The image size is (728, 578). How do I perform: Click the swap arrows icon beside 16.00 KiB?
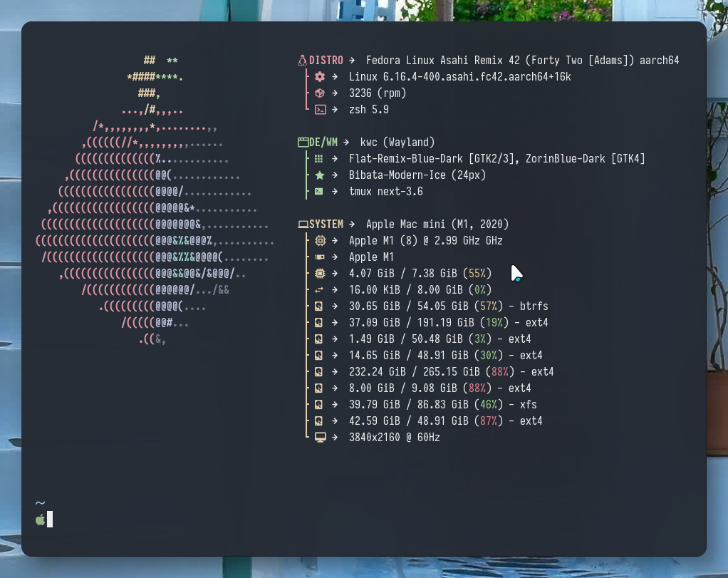319,290
